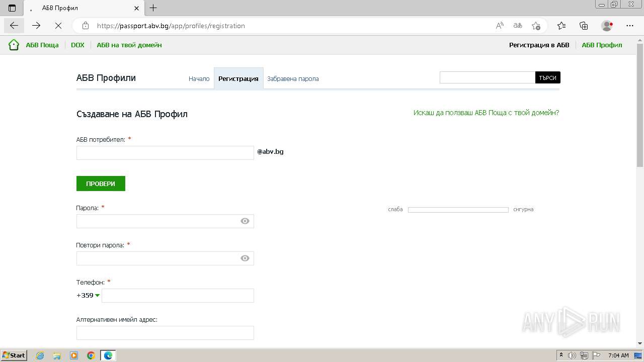The height and width of the screenshot is (362, 644).
Task: Open the Favorites list icon
Action: [x=561, y=26]
